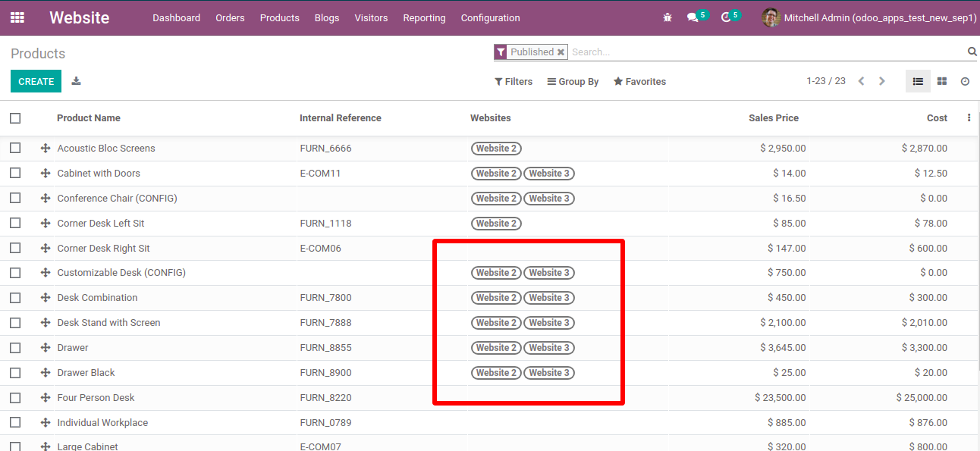Open the Reporting menu

point(424,17)
